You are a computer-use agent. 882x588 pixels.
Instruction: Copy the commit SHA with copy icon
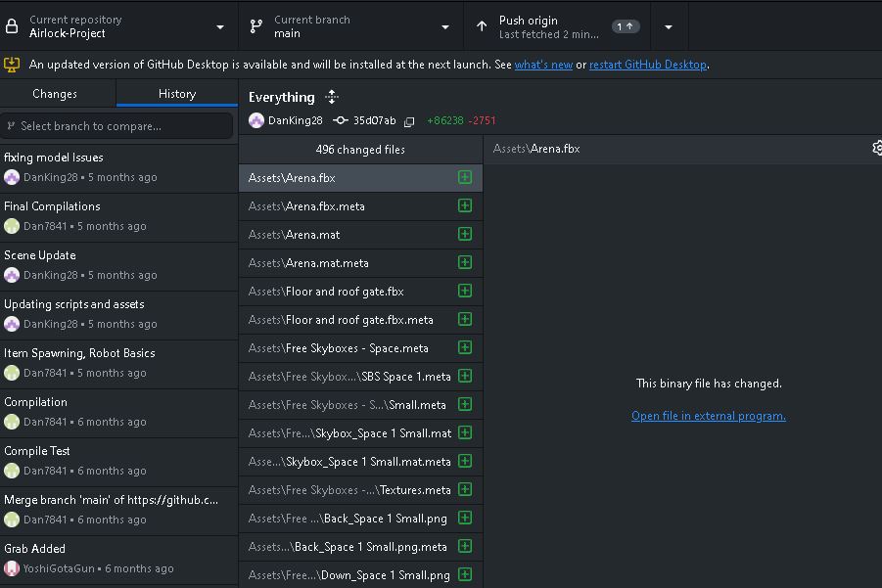point(409,121)
